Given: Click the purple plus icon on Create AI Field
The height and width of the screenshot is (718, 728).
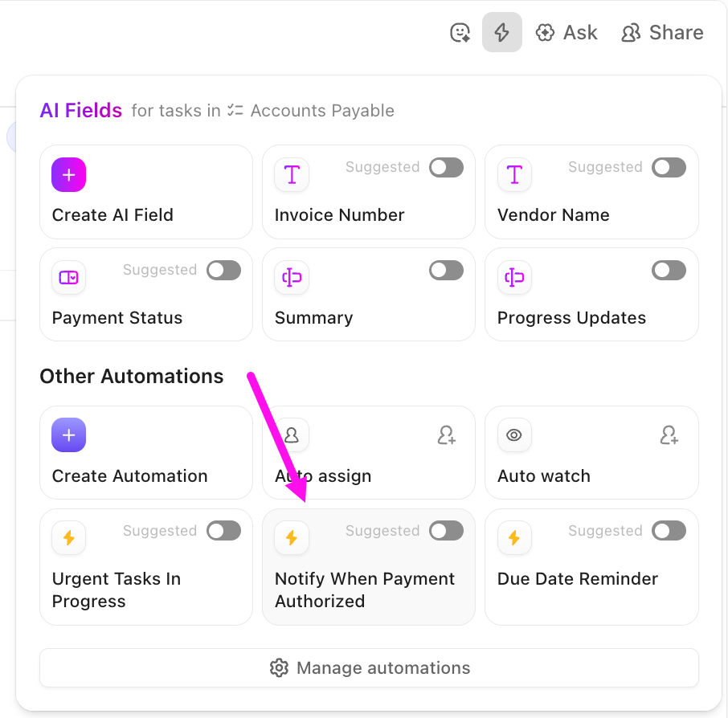Looking at the screenshot, I should 68,174.
